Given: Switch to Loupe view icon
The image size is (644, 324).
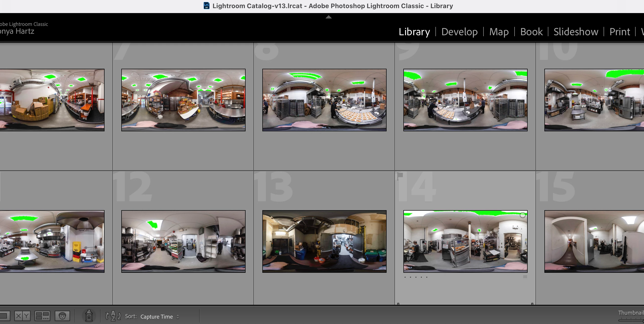Looking at the screenshot, I should click(4, 316).
